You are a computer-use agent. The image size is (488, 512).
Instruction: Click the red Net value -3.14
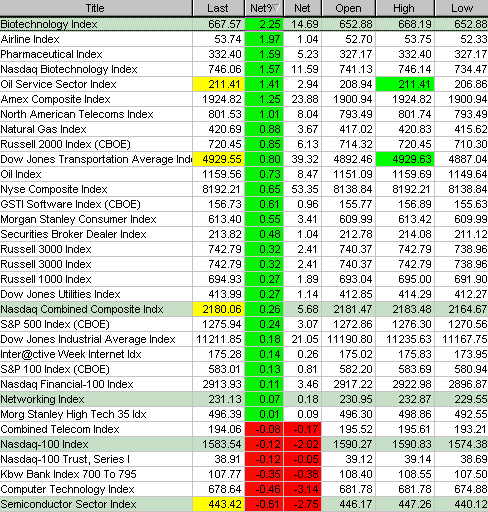tap(303, 489)
